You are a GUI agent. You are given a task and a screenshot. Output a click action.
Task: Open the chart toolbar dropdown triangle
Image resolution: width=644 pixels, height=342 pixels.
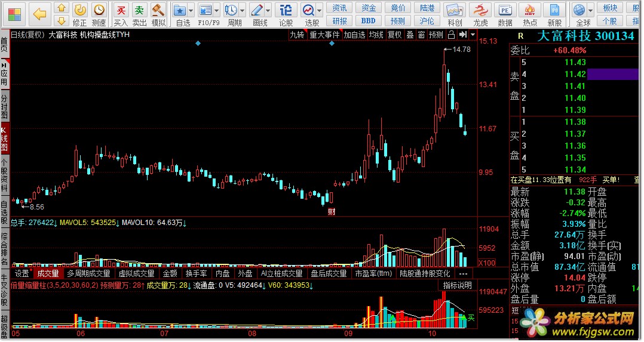[473, 35]
